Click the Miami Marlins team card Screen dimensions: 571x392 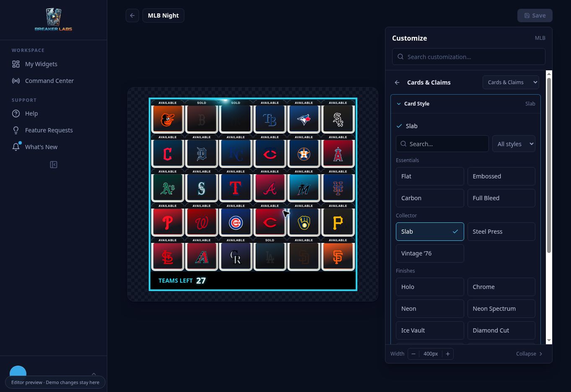pos(304,185)
